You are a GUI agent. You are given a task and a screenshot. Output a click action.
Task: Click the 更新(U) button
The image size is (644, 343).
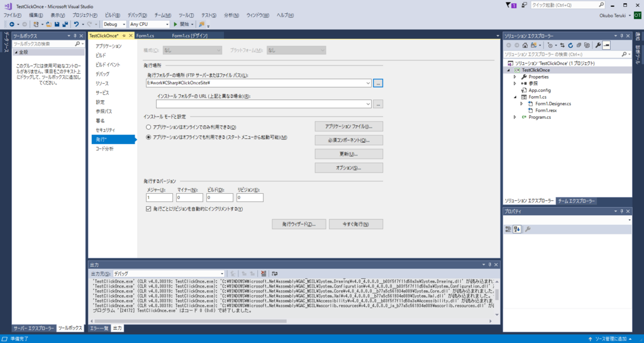tap(348, 154)
